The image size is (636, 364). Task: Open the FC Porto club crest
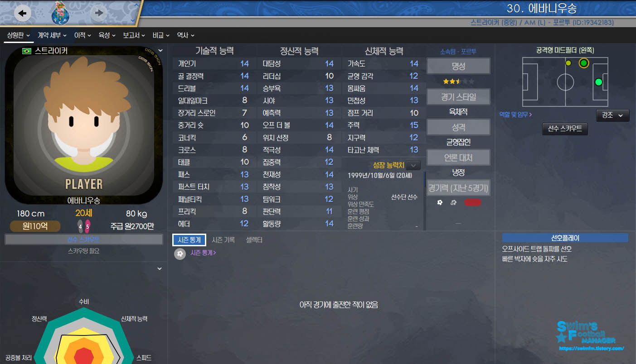pyautogui.click(x=60, y=13)
